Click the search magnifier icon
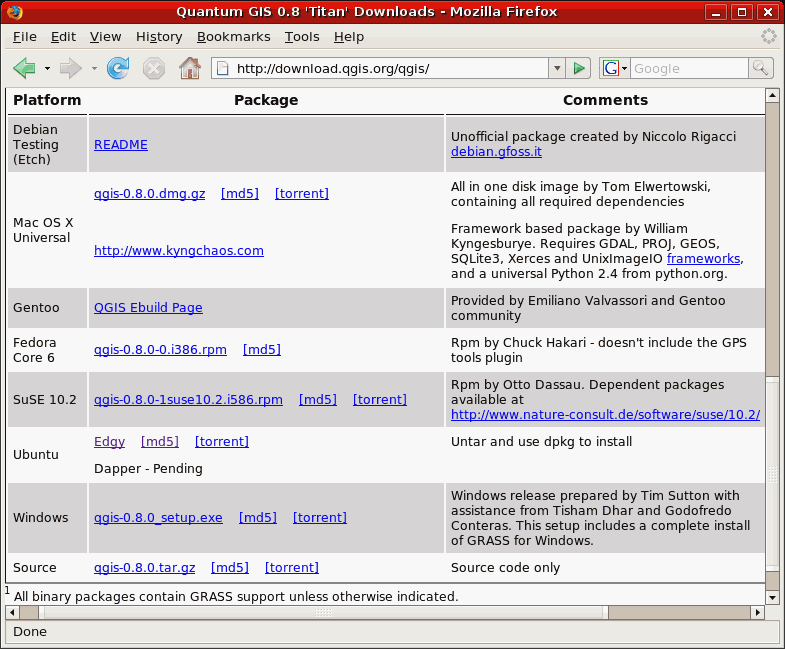785x649 pixels. [760, 68]
